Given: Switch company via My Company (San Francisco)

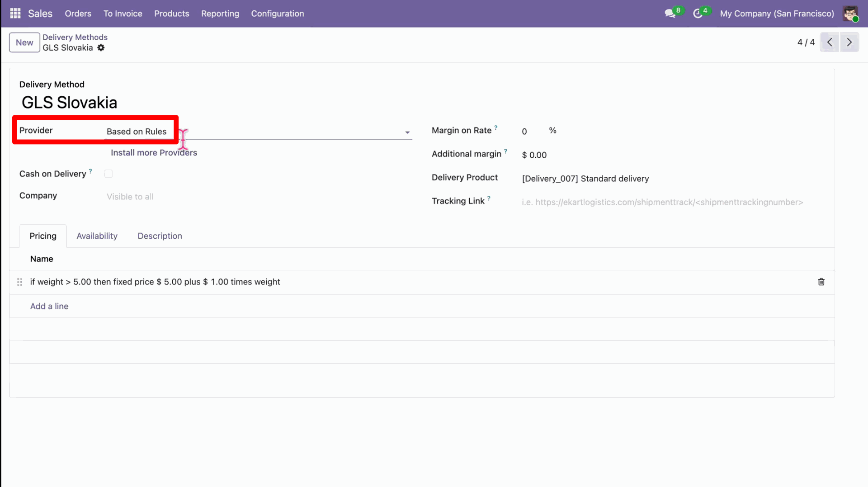Looking at the screenshot, I should pyautogui.click(x=777, y=14).
